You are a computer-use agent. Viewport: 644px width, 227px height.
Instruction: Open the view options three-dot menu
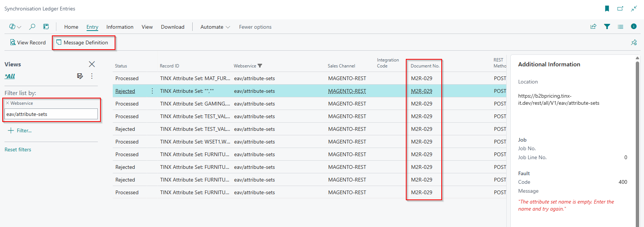click(92, 76)
